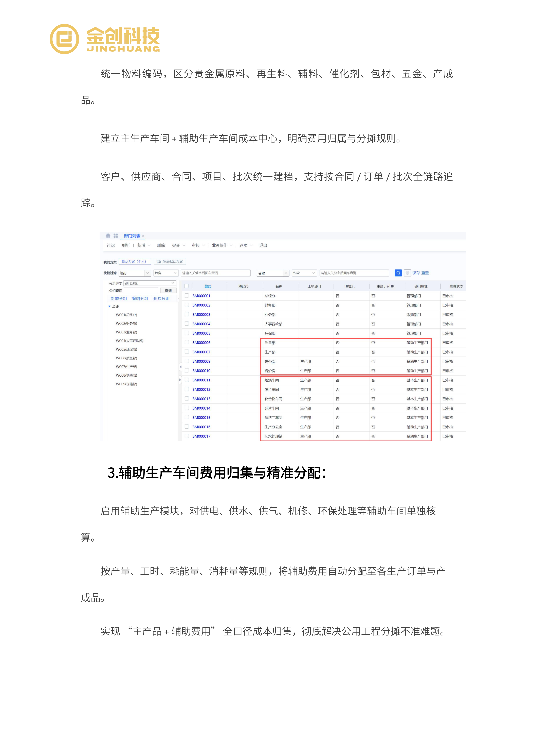The width and height of the screenshot is (534, 756).
Task: Check the box for row BM000003
Action: click(x=187, y=314)
